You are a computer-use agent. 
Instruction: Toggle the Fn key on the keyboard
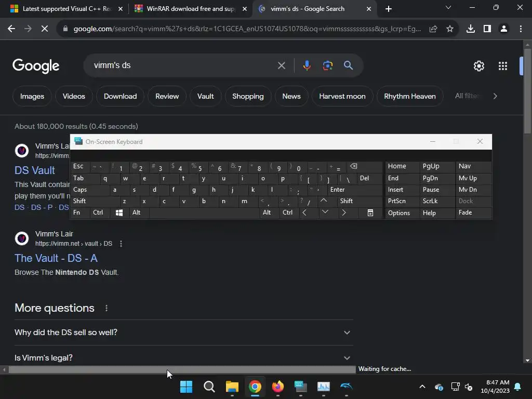coord(81,212)
